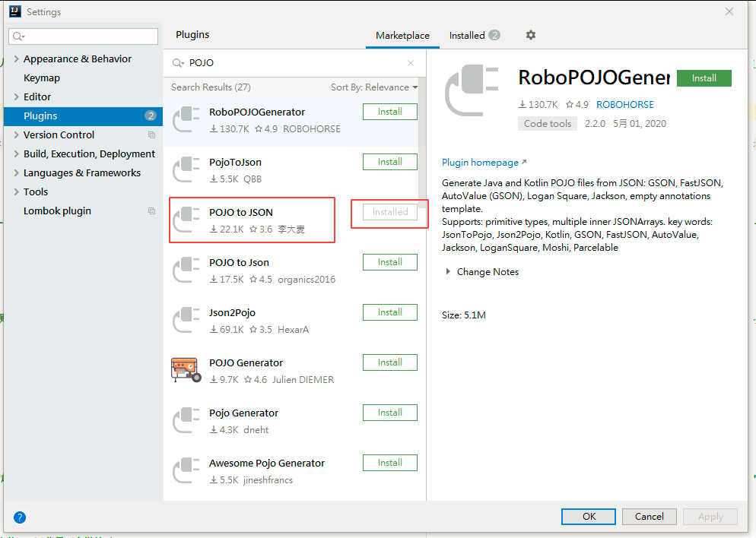This screenshot has width=756, height=538.
Task: Click the large RoboPOJOGenerator detail icon
Action: pyautogui.click(x=472, y=90)
